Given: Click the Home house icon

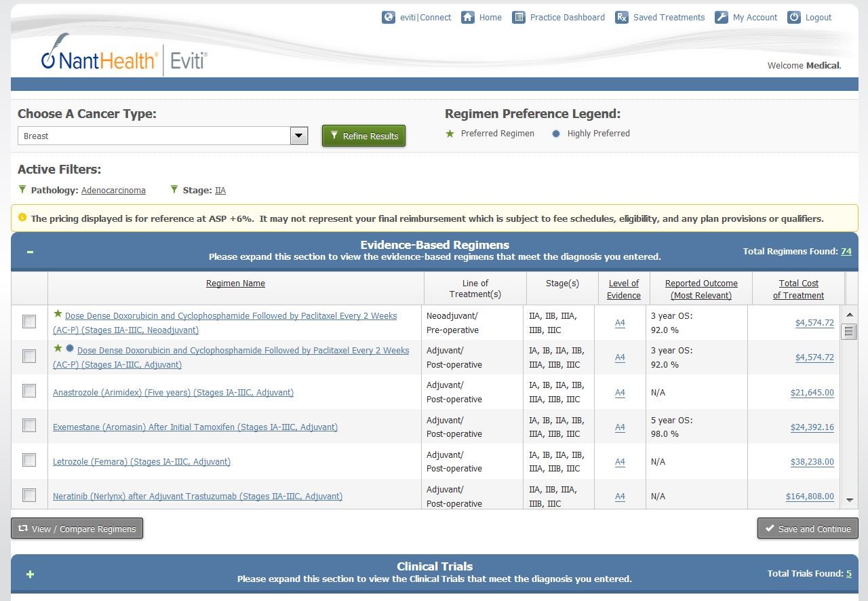Looking at the screenshot, I should pyautogui.click(x=468, y=18).
